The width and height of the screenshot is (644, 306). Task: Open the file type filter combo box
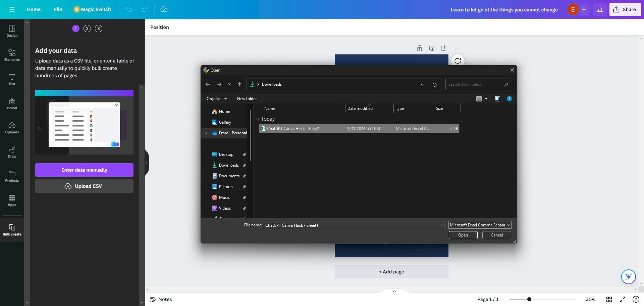[x=480, y=225]
